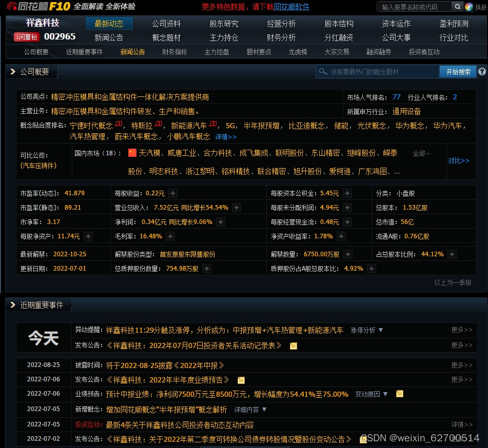The width and height of the screenshot is (488, 448).
Task: Click market popularity rank 77
Action: pos(396,97)
